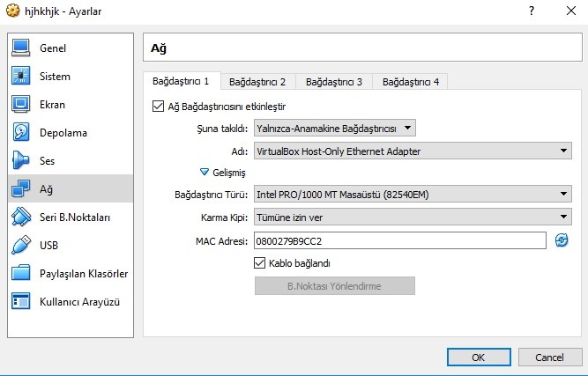Open the Paylaşılan Klasörler folder icon
Screen dimensions: 588x376
pos(22,274)
